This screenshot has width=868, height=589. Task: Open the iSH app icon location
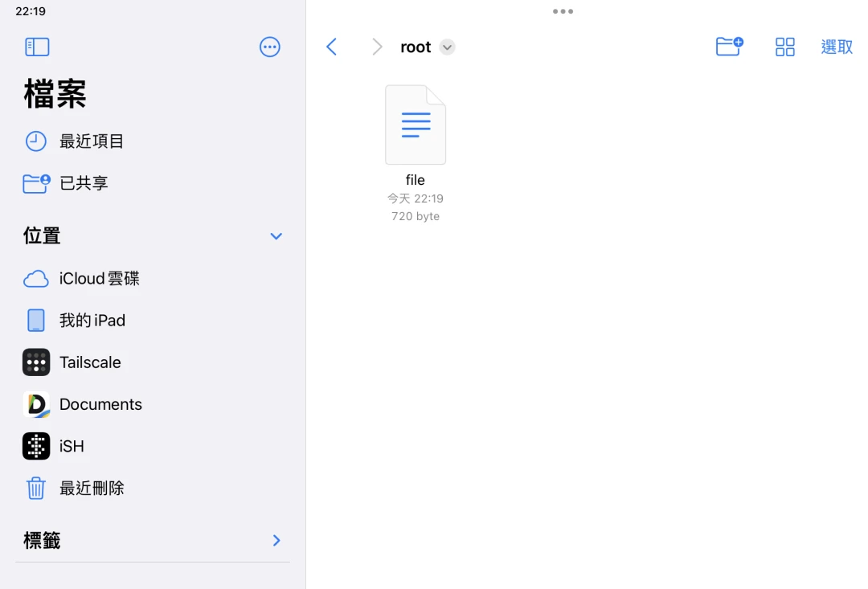tap(36, 446)
